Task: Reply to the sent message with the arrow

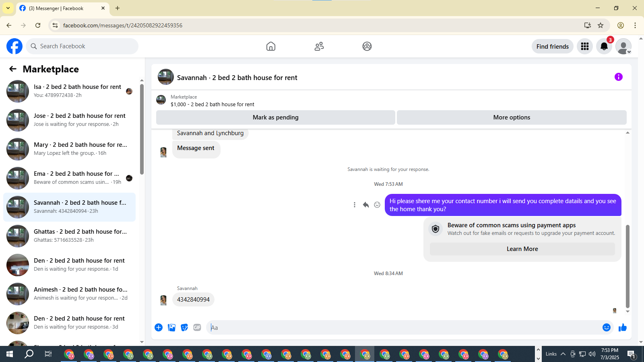Action: pyautogui.click(x=366, y=205)
